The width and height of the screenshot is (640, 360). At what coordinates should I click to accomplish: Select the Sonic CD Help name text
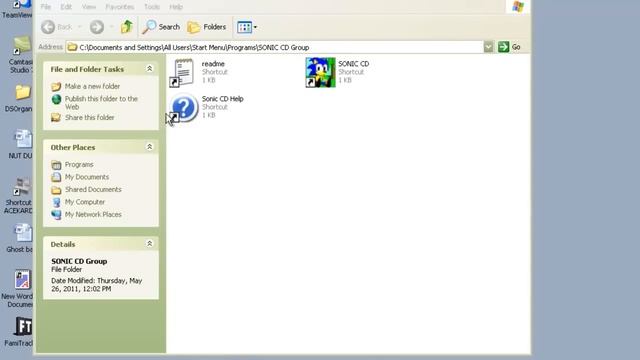[x=222, y=99]
